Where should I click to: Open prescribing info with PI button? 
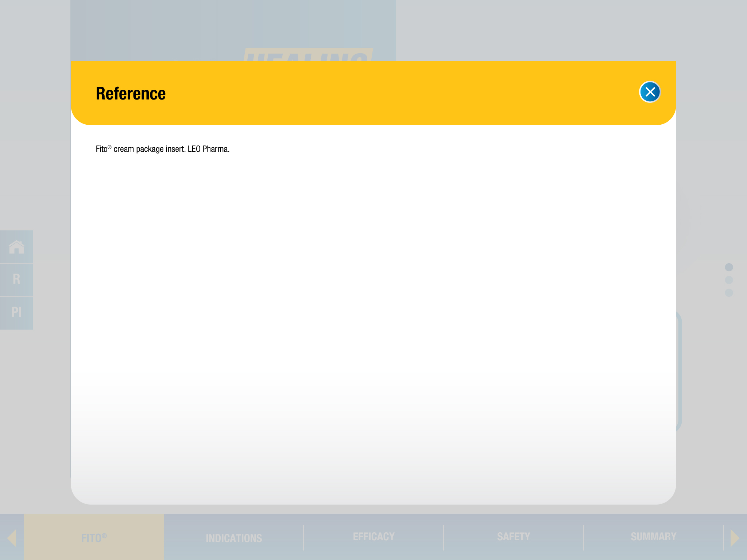pos(16,312)
